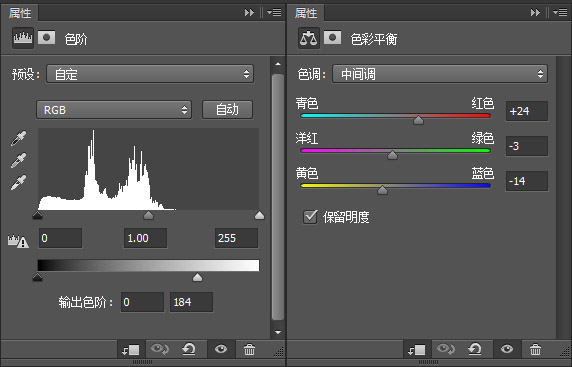Open the 色调 tone dropdown showing 中间调
Viewport: 572px width, 367px height.
tap(440, 74)
